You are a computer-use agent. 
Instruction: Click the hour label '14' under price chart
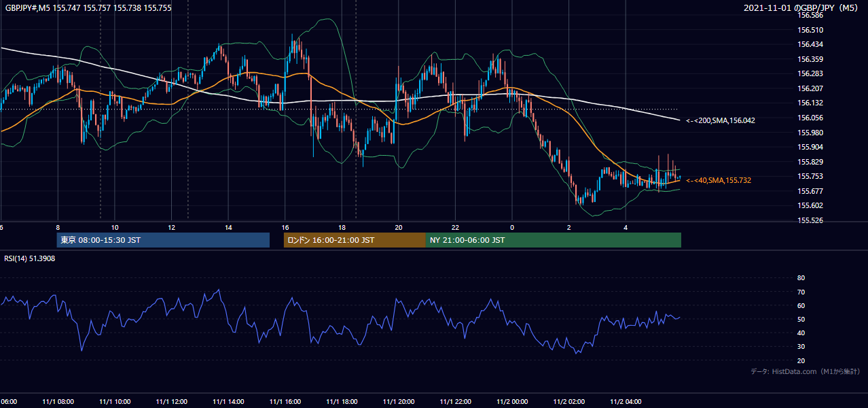[228, 227]
